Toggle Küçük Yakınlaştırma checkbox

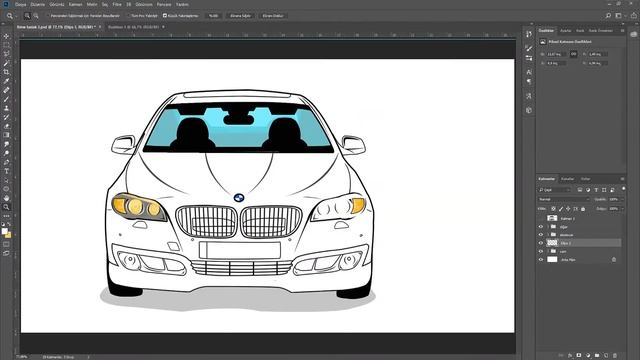(x=165, y=16)
